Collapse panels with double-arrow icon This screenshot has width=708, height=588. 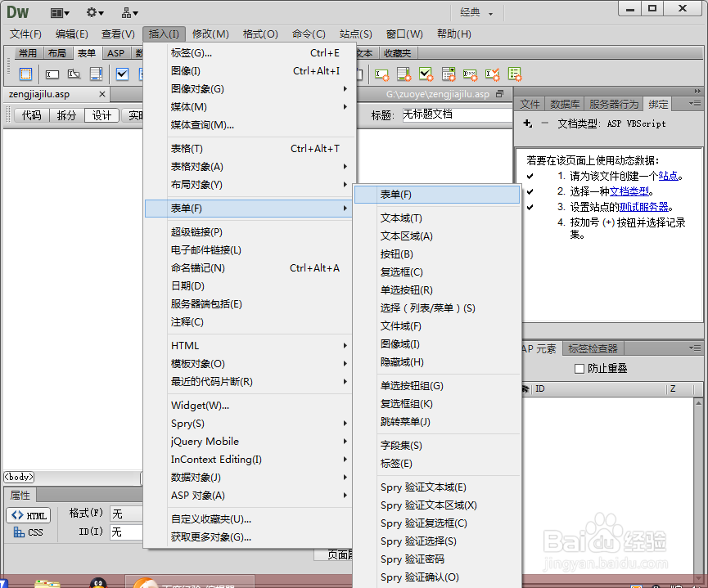697,91
